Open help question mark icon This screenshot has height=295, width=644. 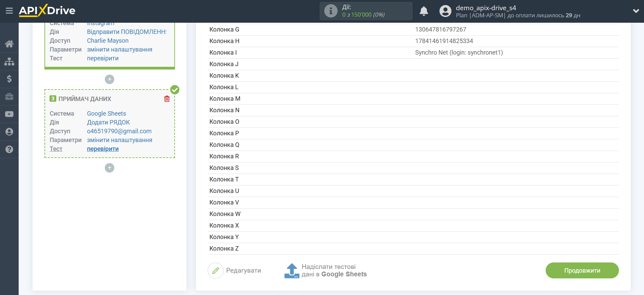9,150
